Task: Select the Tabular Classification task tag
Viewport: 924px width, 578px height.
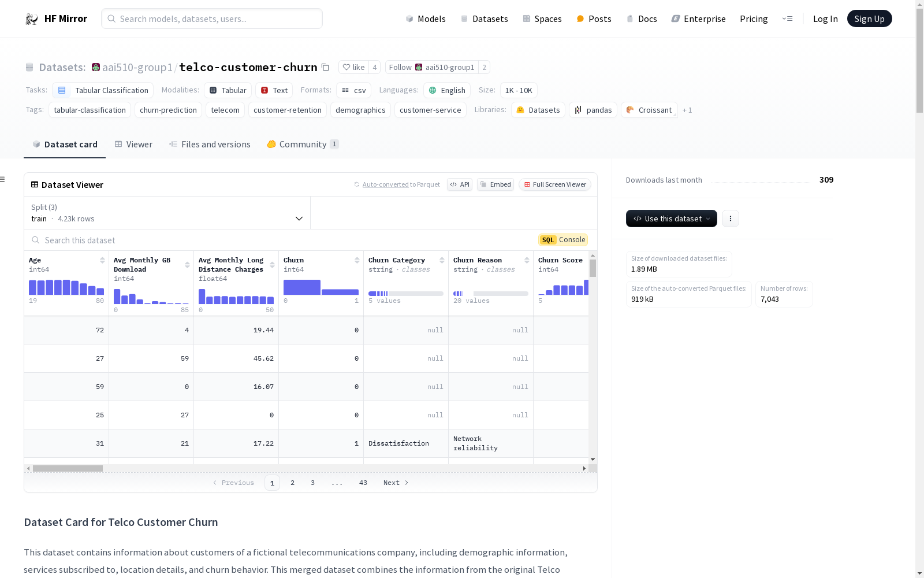Action: [103, 90]
